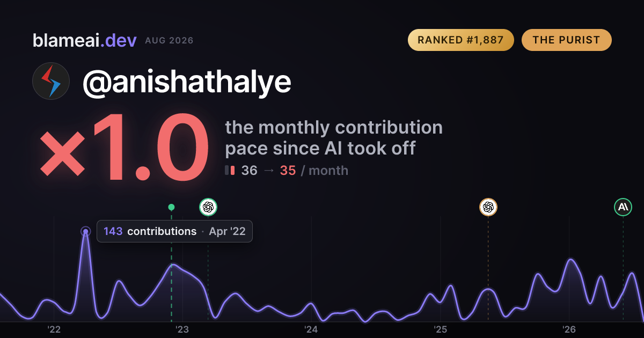Click the '22 axis year label
The width and height of the screenshot is (644, 338).
click(54, 329)
